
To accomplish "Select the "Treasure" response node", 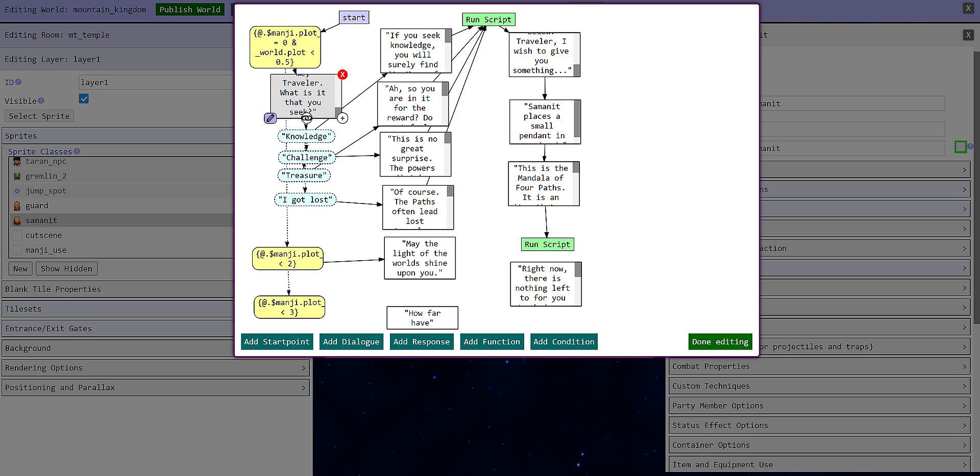I will click(x=304, y=176).
